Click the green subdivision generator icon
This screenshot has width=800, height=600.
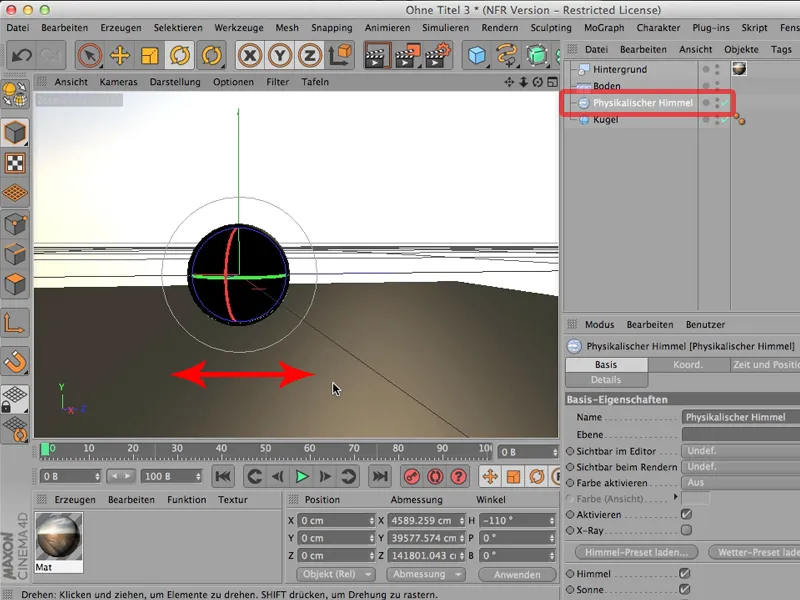pos(536,55)
